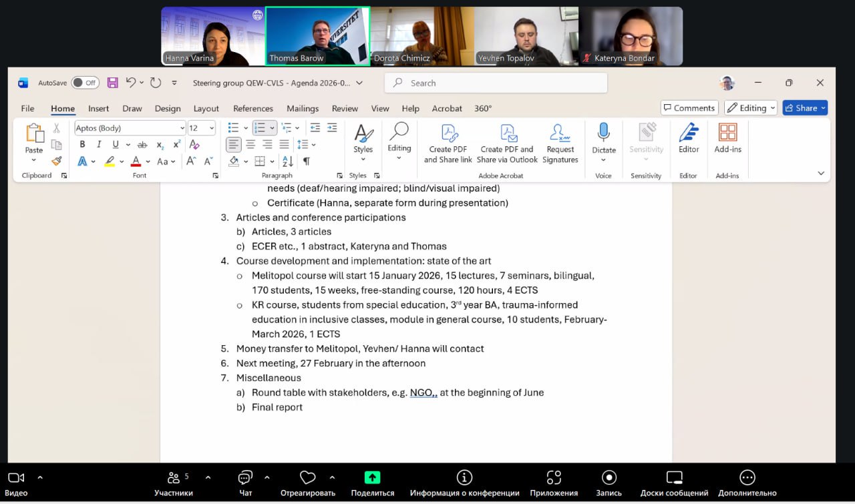Click Create PDF and Share link
855x504 pixels.
coord(448,143)
